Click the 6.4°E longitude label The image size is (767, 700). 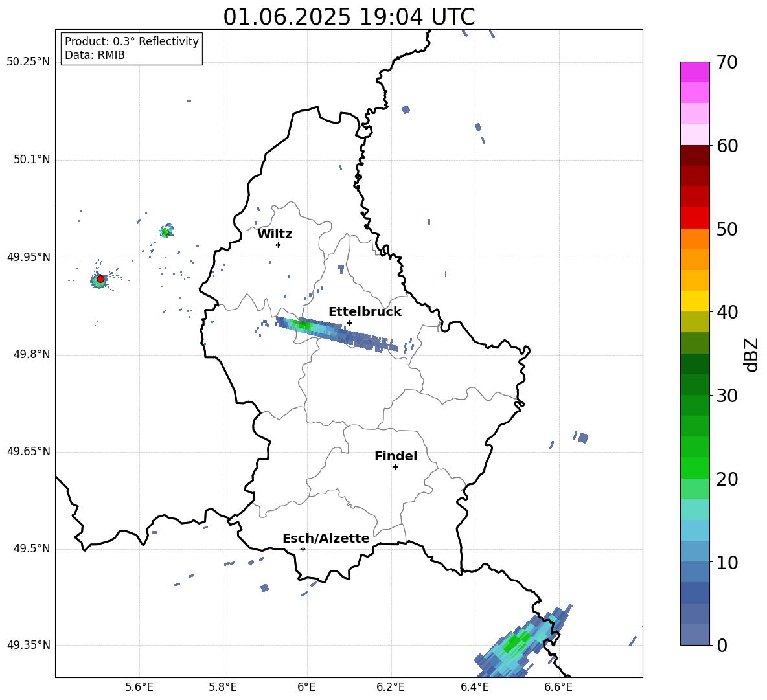[x=475, y=687]
